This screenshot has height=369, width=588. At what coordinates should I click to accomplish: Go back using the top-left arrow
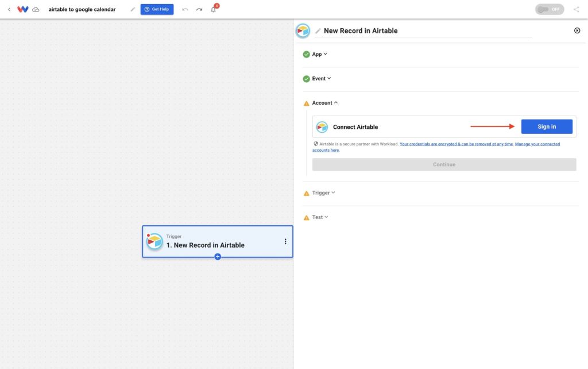9,9
